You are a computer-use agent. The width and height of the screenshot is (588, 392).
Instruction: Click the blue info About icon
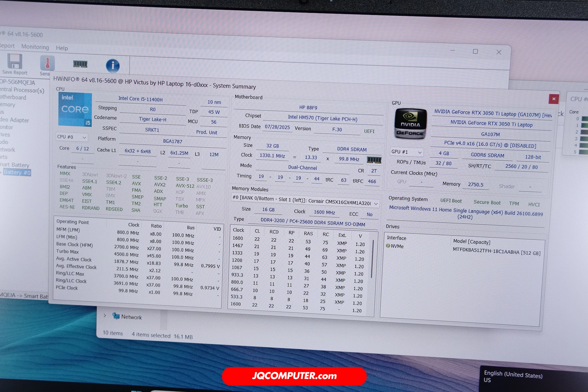coord(113,66)
